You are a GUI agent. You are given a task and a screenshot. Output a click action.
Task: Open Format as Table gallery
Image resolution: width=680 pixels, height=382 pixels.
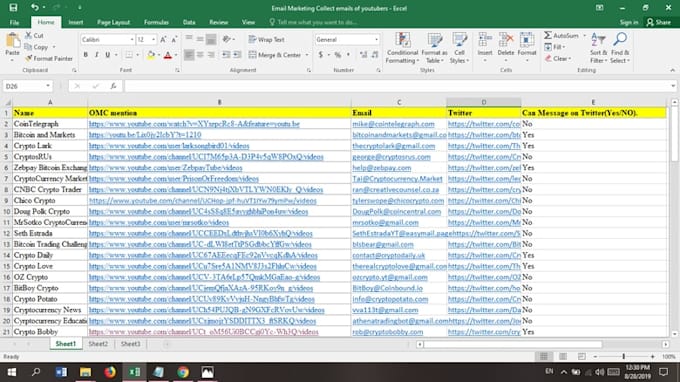(x=434, y=48)
